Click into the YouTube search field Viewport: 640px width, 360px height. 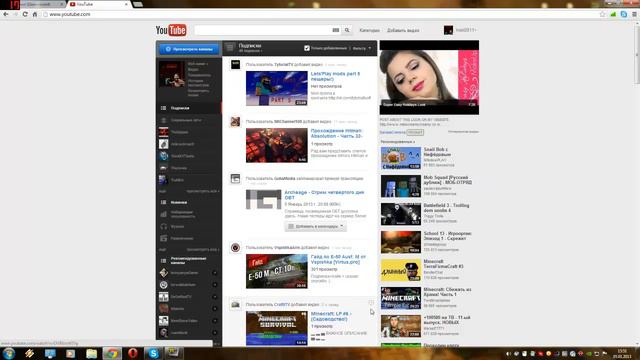tap(263, 30)
